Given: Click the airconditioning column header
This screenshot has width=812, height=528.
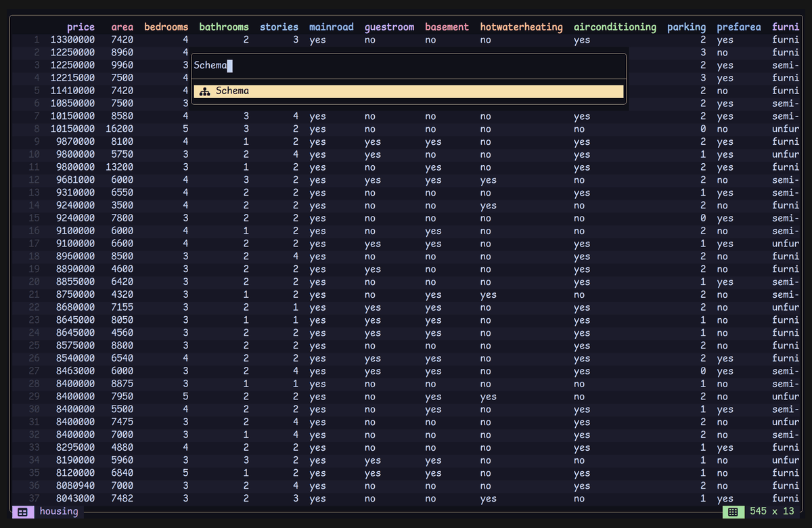Looking at the screenshot, I should point(615,27).
